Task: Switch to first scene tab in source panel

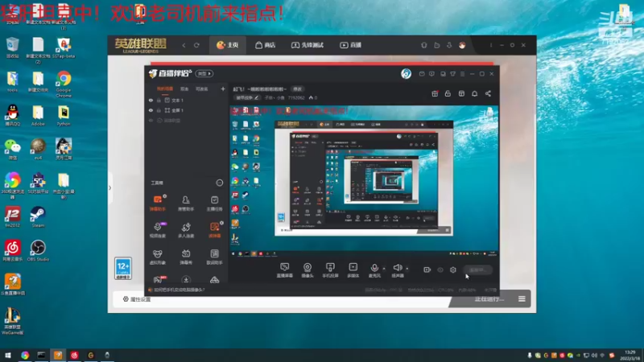Action: (165, 89)
